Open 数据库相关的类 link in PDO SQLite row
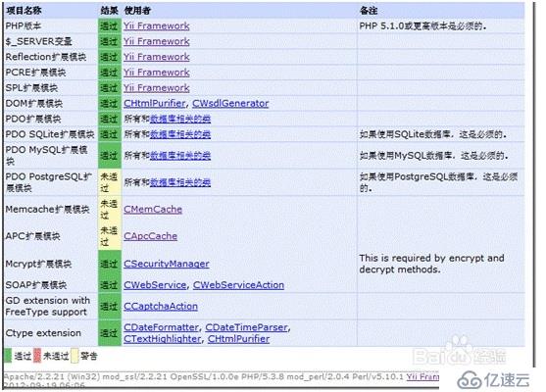Viewport: 546px width, 392px height. 180,134
